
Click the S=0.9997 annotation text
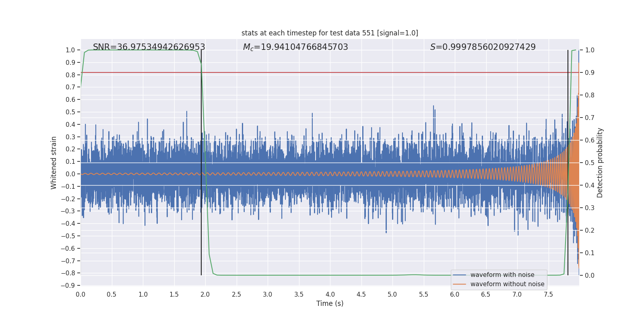[x=483, y=47]
